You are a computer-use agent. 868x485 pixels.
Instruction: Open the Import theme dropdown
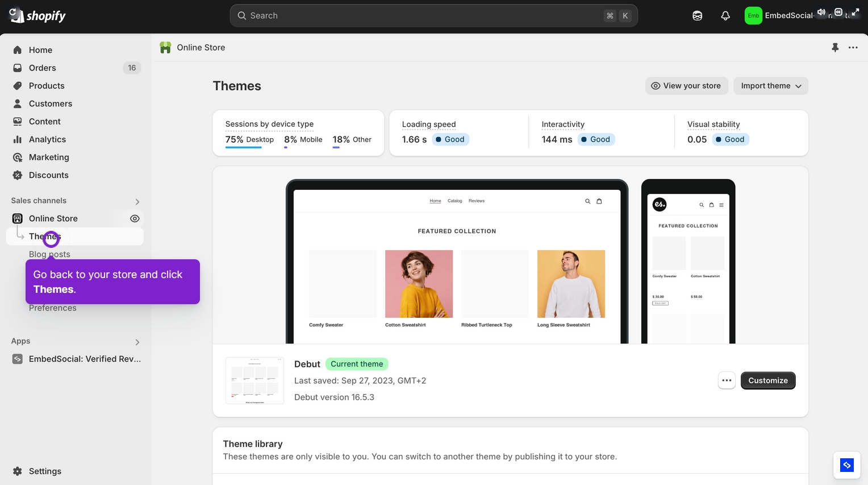[771, 86]
